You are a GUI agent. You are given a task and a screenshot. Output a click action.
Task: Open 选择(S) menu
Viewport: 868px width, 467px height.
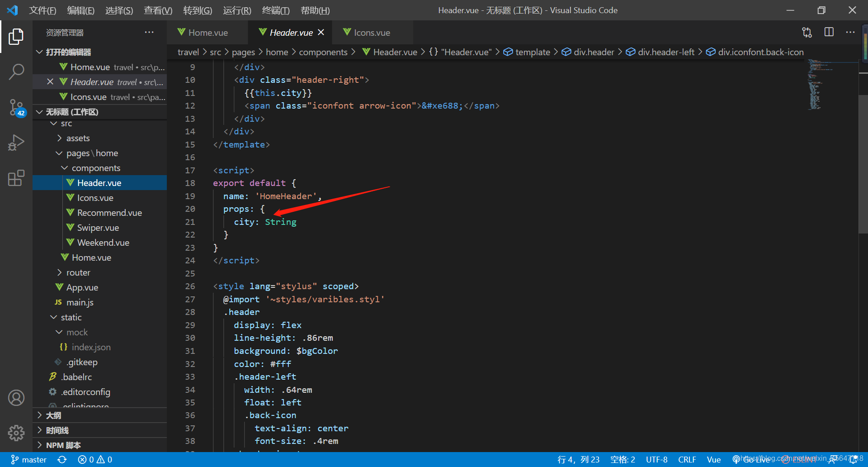(x=119, y=10)
